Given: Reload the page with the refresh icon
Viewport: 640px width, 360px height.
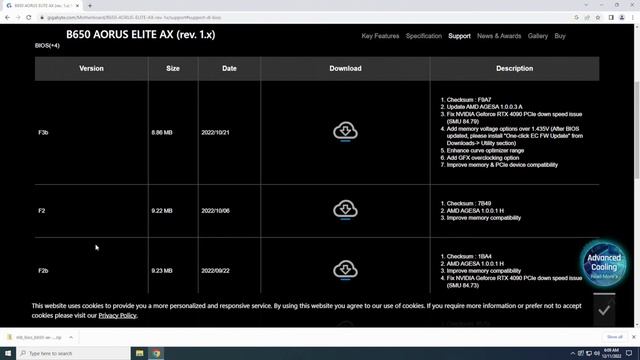Looking at the screenshot, I should (29, 18).
